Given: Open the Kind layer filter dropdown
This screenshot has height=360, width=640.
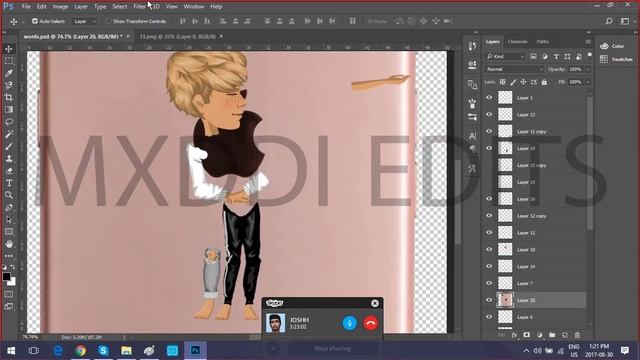Looking at the screenshot, I should click(x=505, y=56).
